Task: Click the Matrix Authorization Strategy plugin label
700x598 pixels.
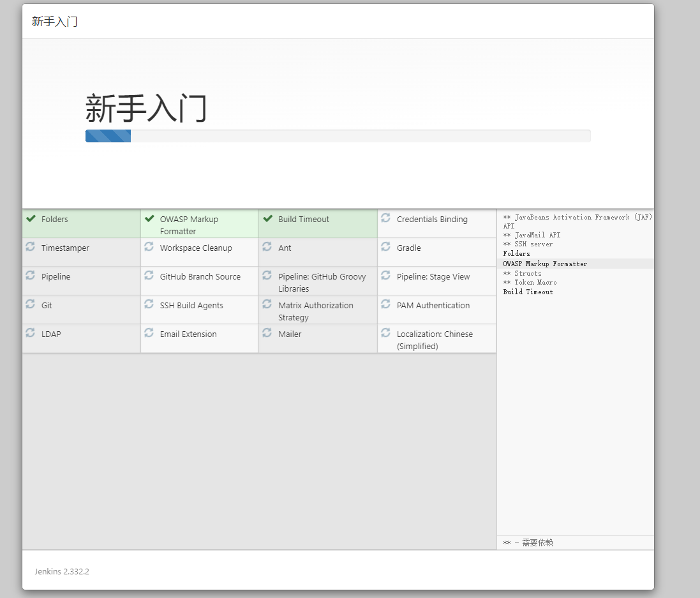Action: 315,311
